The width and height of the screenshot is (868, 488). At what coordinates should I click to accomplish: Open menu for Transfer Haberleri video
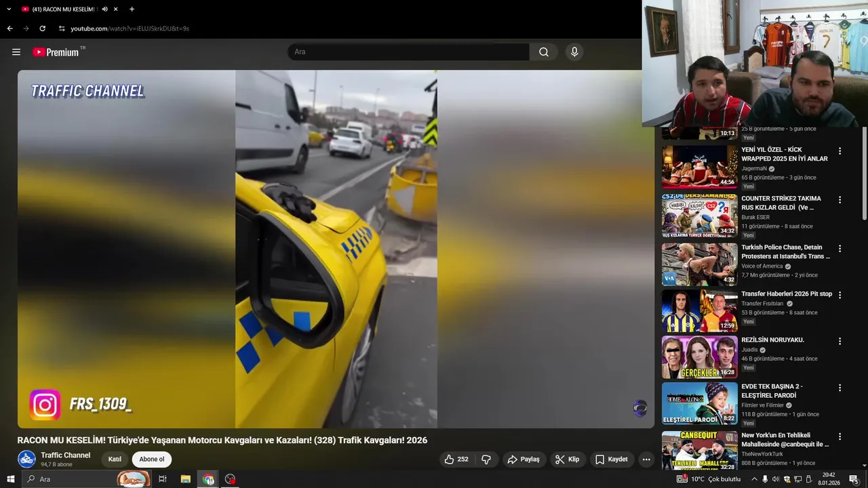pyautogui.click(x=840, y=295)
